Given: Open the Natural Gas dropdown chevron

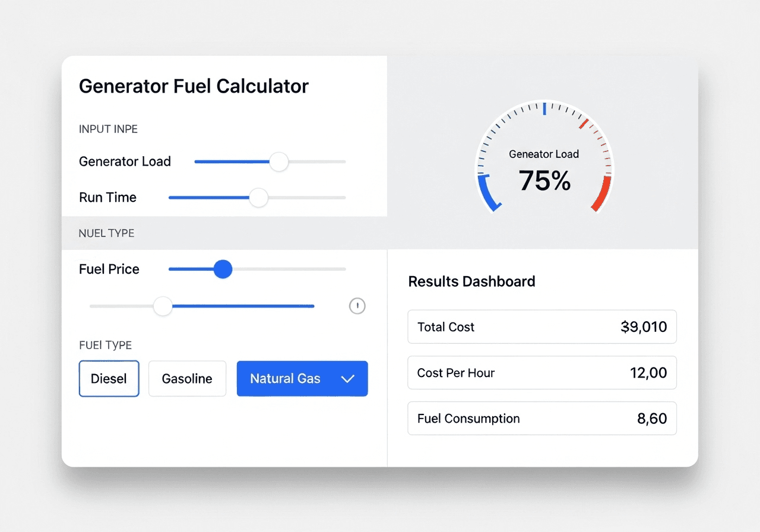Looking at the screenshot, I should (x=348, y=378).
